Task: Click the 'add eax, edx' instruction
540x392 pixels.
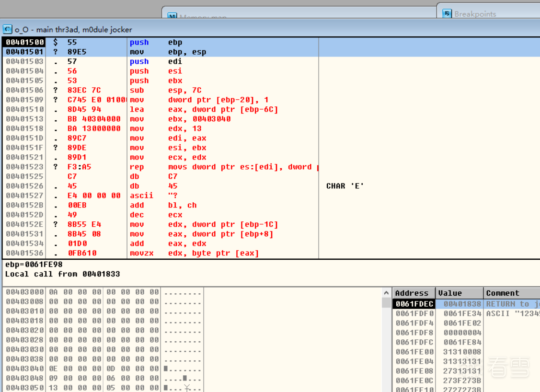Action: (168, 243)
